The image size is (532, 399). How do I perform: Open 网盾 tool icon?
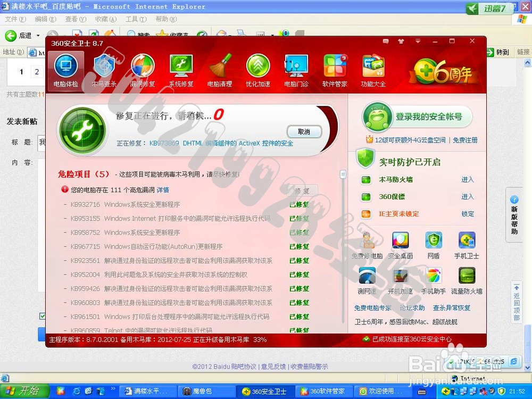[434, 246]
